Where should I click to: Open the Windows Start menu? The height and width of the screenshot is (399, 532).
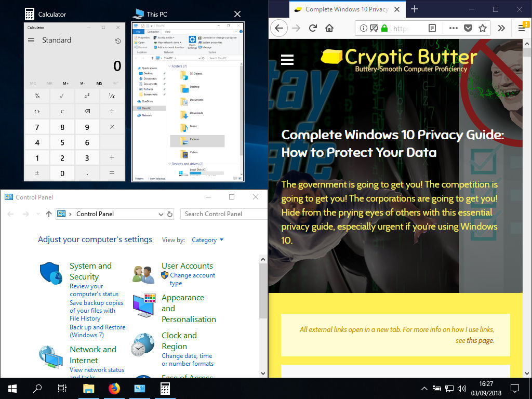(x=12, y=389)
